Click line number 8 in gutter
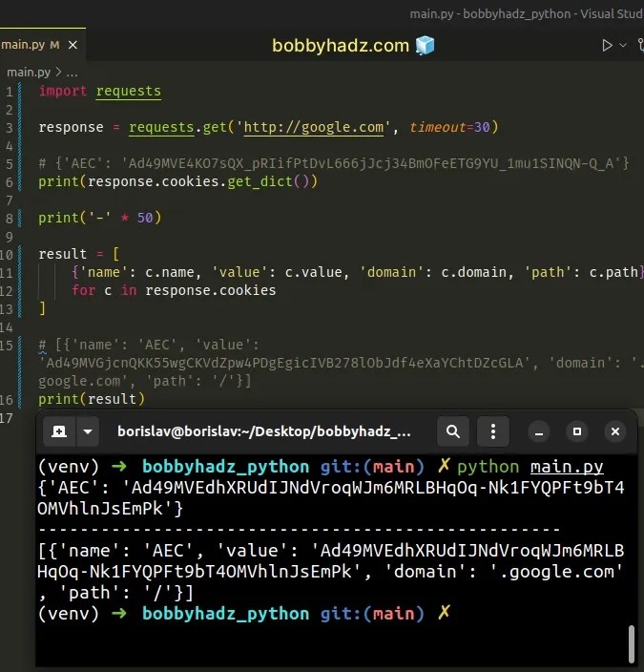 [9, 219]
